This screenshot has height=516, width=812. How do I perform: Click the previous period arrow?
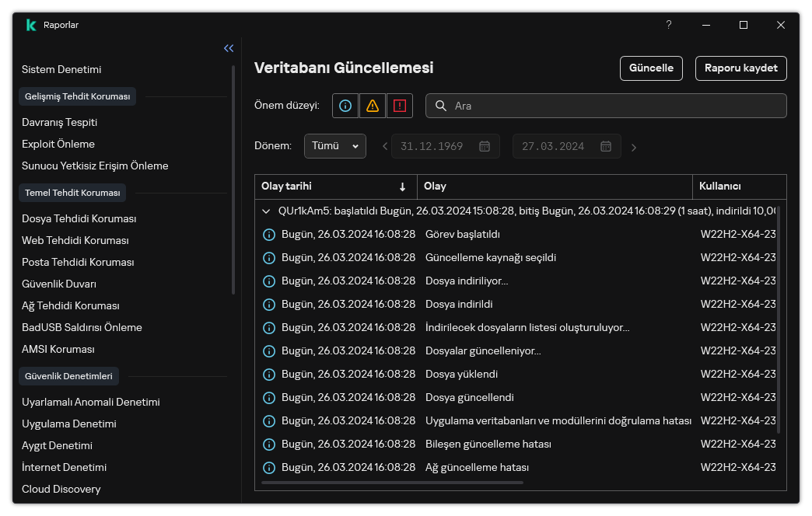click(x=384, y=146)
